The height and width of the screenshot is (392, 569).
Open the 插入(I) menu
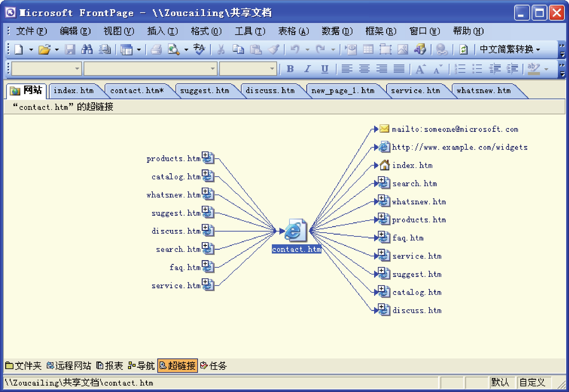click(x=163, y=31)
